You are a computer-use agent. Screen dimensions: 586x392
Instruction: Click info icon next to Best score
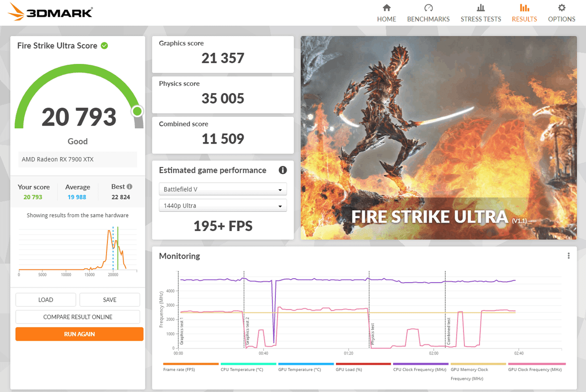tap(129, 186)
